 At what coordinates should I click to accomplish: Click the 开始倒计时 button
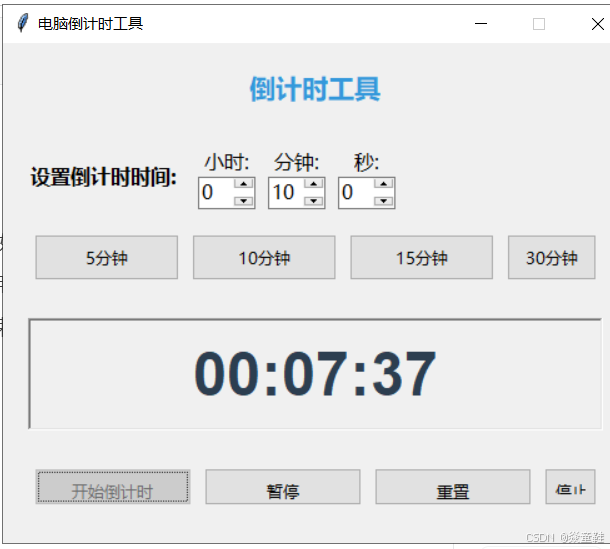pyautogui.click(x=113, y=487)
